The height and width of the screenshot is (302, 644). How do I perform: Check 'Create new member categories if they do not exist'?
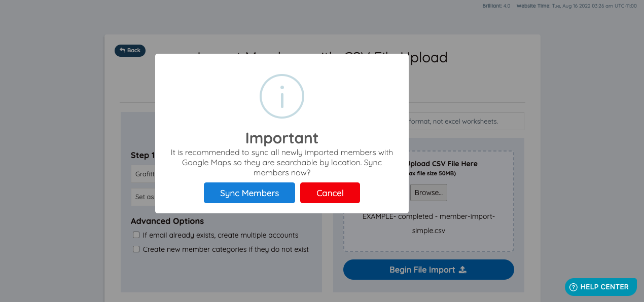click(x=136, y=249)
